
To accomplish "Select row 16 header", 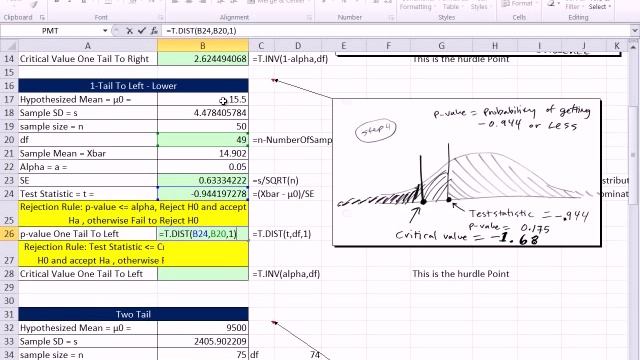I will click(9, 86).
